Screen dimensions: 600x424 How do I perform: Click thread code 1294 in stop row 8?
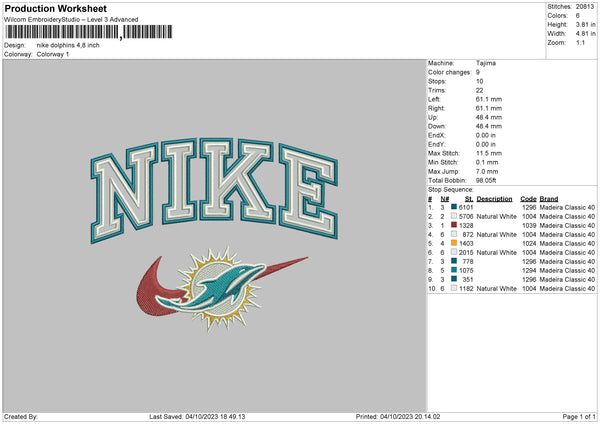(x=529, y=270)
